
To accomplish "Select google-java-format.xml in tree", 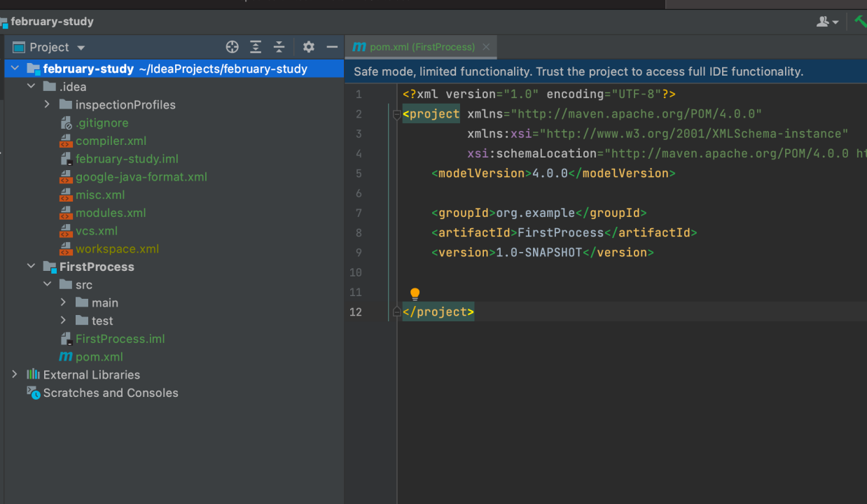I will (141, 177).
